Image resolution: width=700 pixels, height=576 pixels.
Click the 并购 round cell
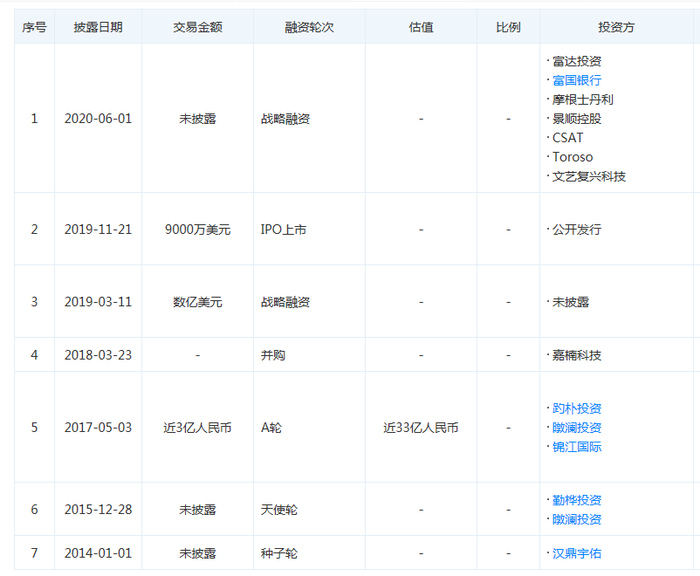tap(273, 355)
